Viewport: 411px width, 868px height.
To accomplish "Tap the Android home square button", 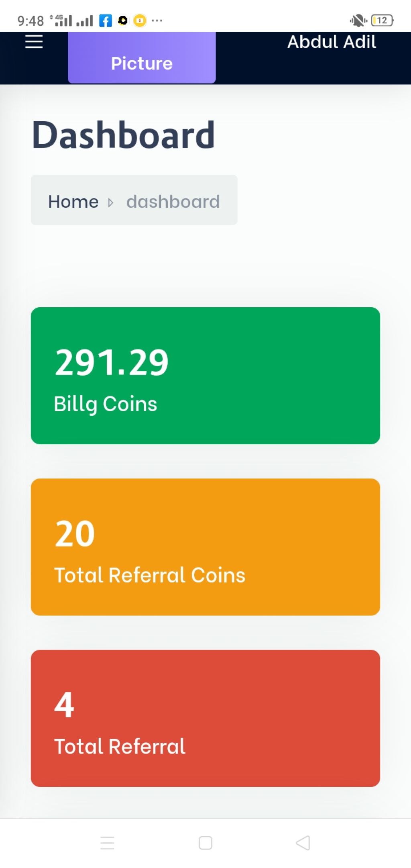I will [x=205, y=843].
